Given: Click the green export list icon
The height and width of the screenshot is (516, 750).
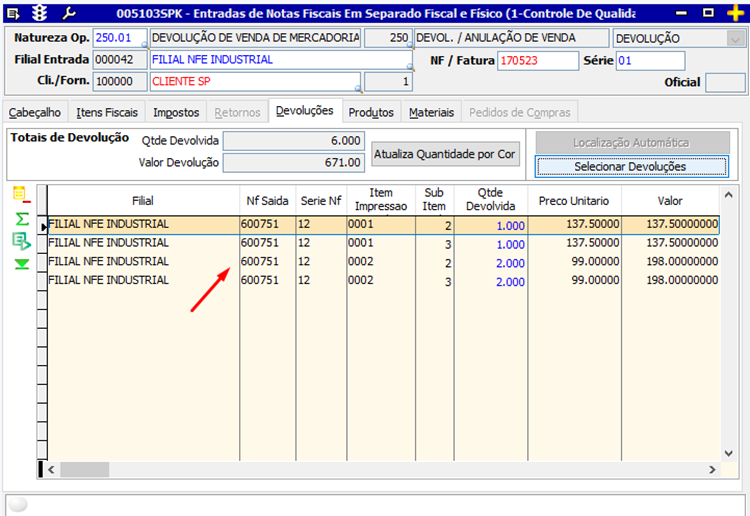Looking at the screenshot, I should point(20,241).
